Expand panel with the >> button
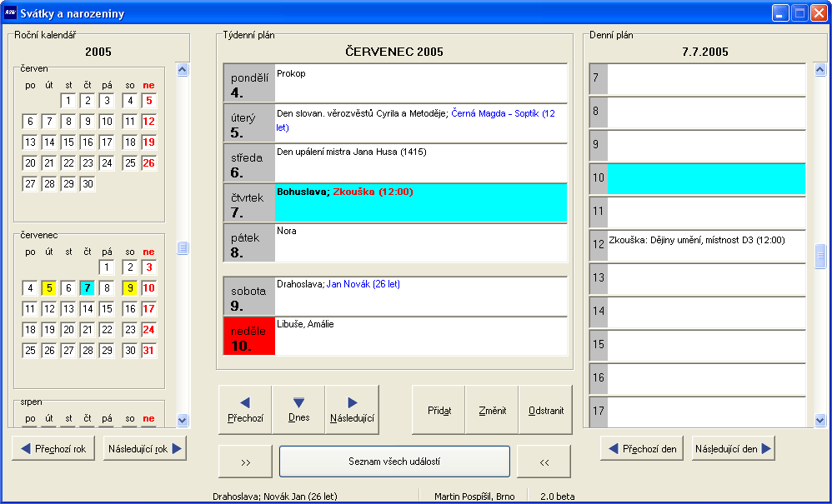This screenshot has height=504, width=832. pyautogui.click(x=245, y=461)
